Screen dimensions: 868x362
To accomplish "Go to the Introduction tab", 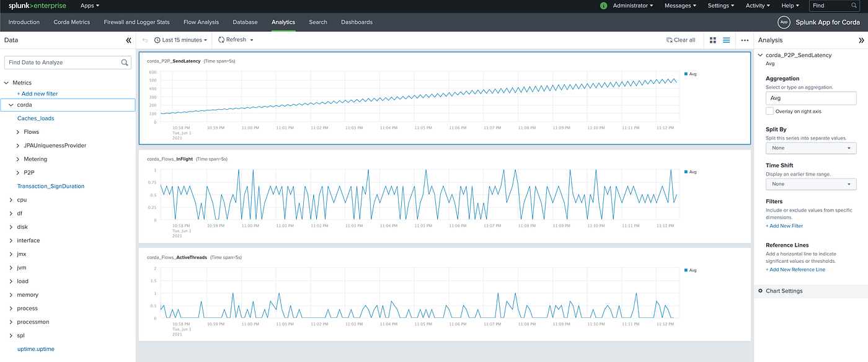I will (24, 22).
